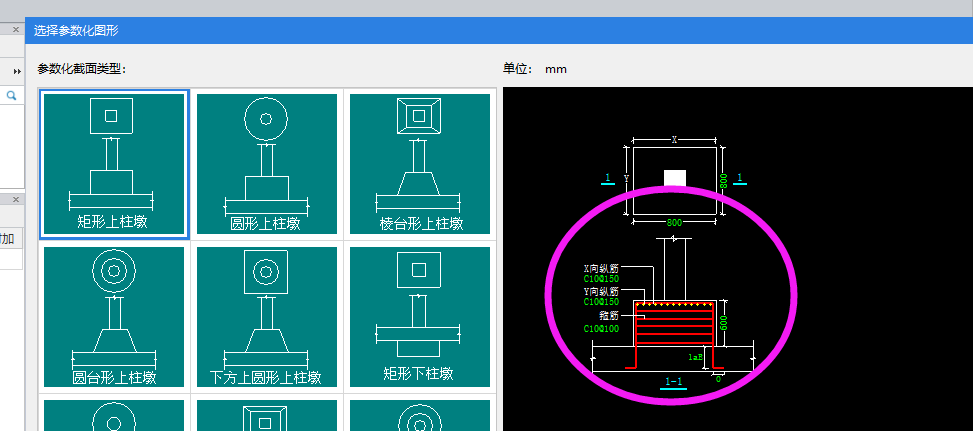Close the upper left panel
This screenshot has height=431, width=973.
point(16,29)
